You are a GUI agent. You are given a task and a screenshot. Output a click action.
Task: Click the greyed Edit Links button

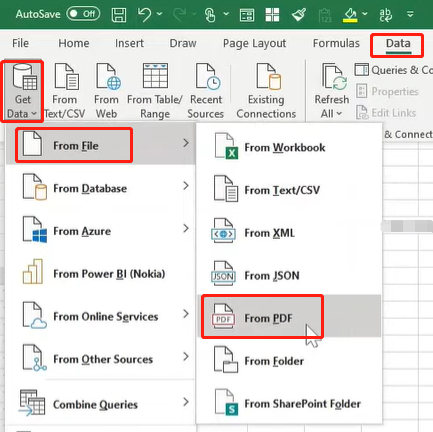[386, 113]
